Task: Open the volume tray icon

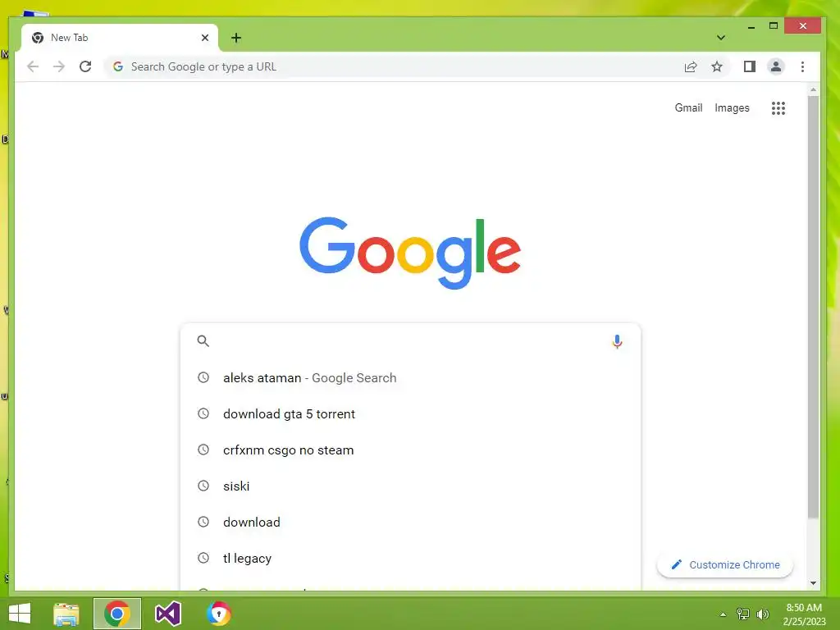Action: pos(763,614)
